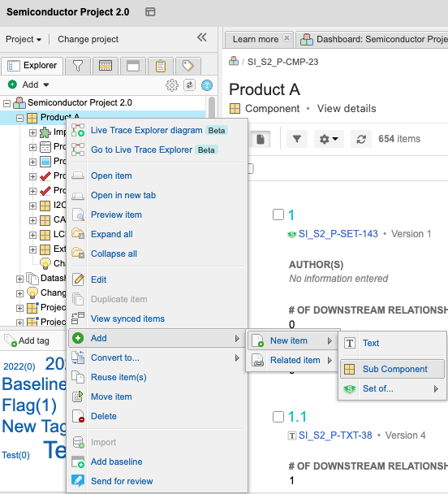The width and height of the screenshot is (448, 494).
Task: Click the document view icon in the toolbar
Action: click(x=261, y=139)
